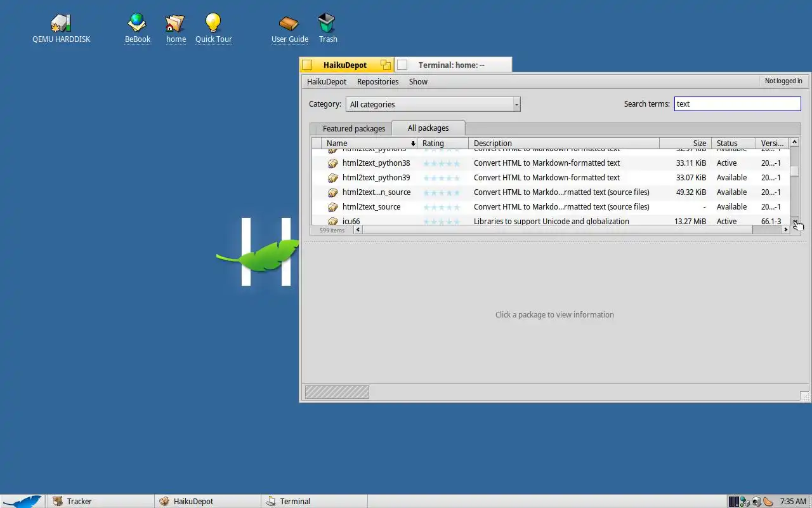
Task: Sort by Name column header
Action: click(x=369, y=144)
